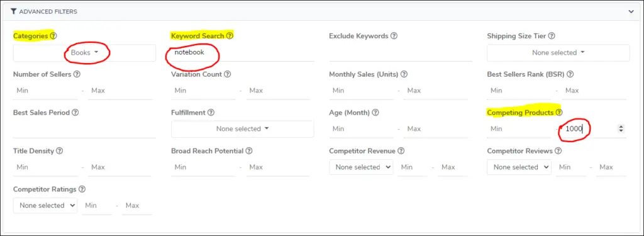This screenshot has width=644, height=236.
Task: Focus the Monthly Sales Max field
Action: pyautogui.click(x=436, y=91)
